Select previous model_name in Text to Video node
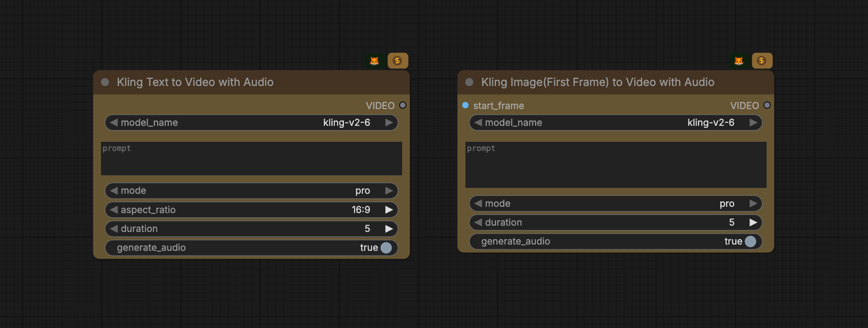The height and width of the screenshot is (328, 868). tap(114, 122)
